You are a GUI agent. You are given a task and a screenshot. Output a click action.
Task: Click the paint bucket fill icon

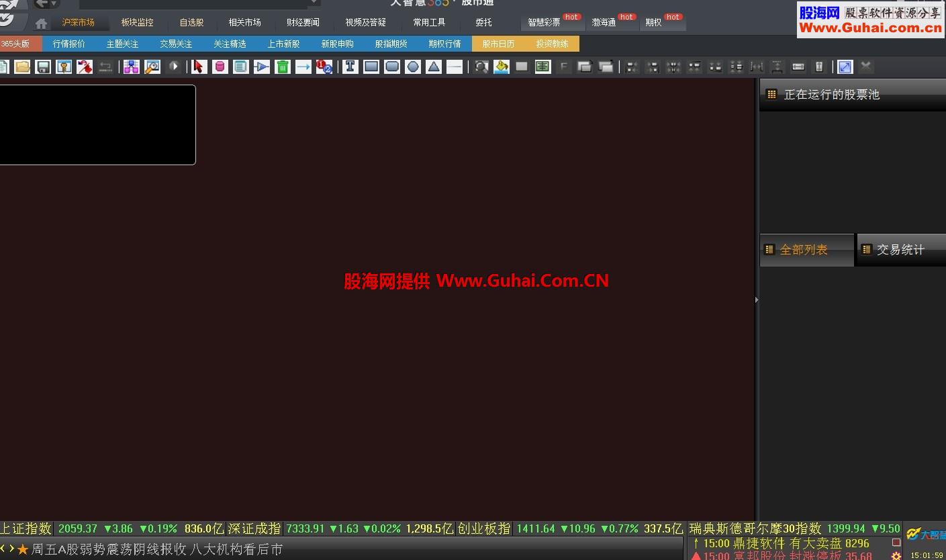point(501,66)
